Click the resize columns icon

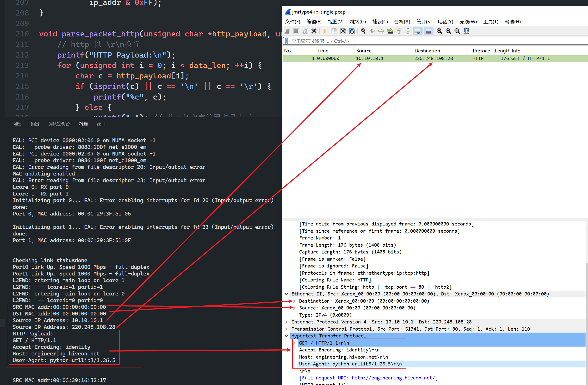pos(466,31)
